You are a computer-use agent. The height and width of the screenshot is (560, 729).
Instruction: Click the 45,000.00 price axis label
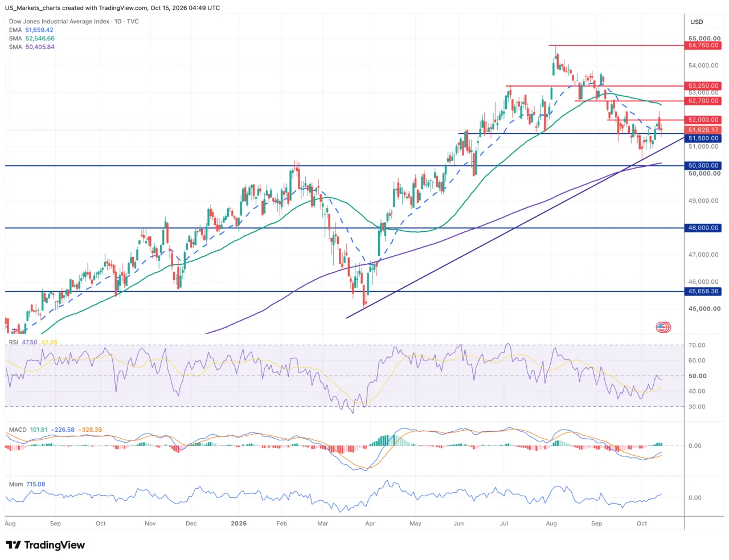pyautogui.click(x=705, y=309)
